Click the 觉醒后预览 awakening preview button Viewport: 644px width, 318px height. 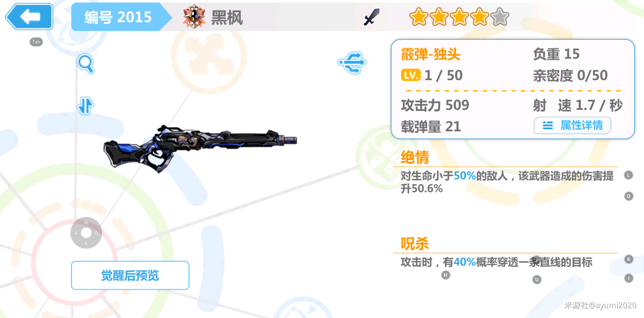pos(130,275)
